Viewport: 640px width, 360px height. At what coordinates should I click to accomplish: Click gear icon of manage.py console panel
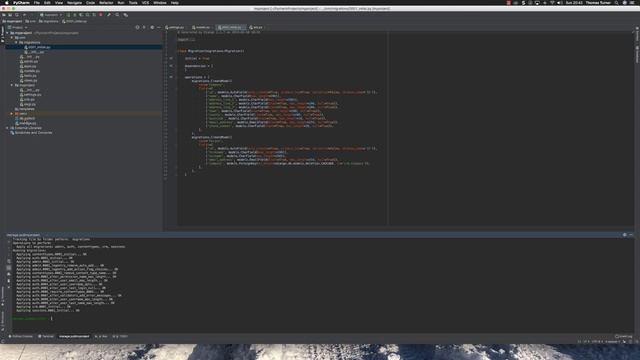(624, 235)
